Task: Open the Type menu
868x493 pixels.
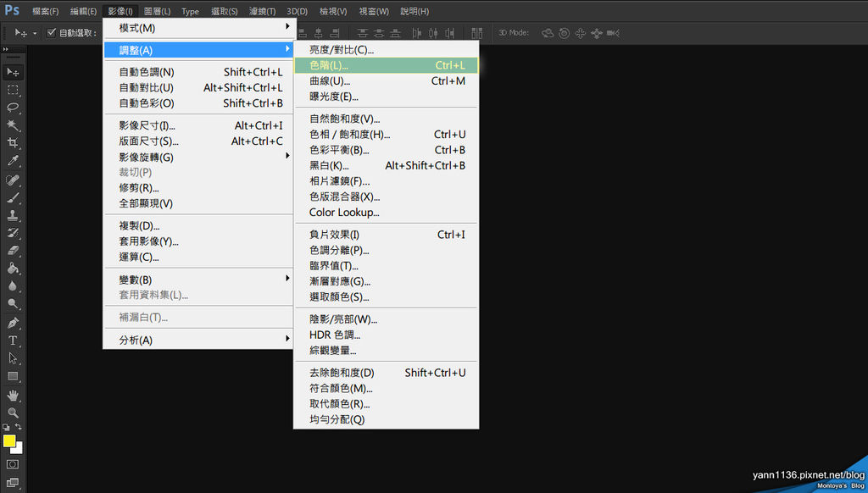Action: (191, 11)
